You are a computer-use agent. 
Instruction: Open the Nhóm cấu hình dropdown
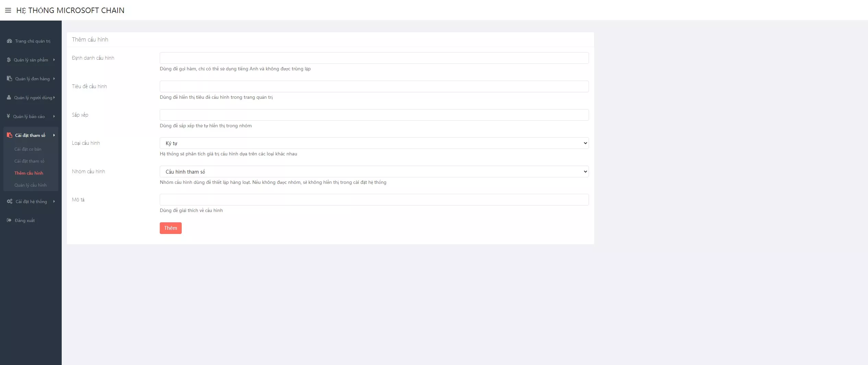374,172
